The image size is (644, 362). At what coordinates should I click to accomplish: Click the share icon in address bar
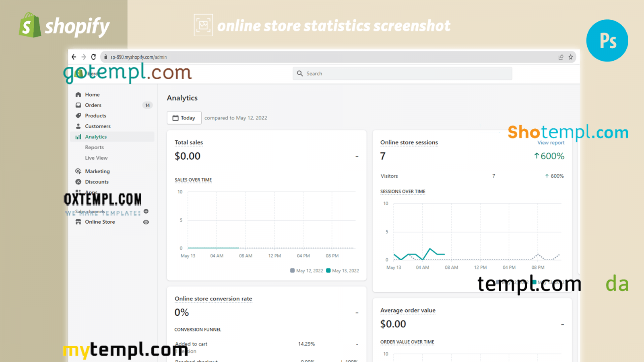[561, 57]
